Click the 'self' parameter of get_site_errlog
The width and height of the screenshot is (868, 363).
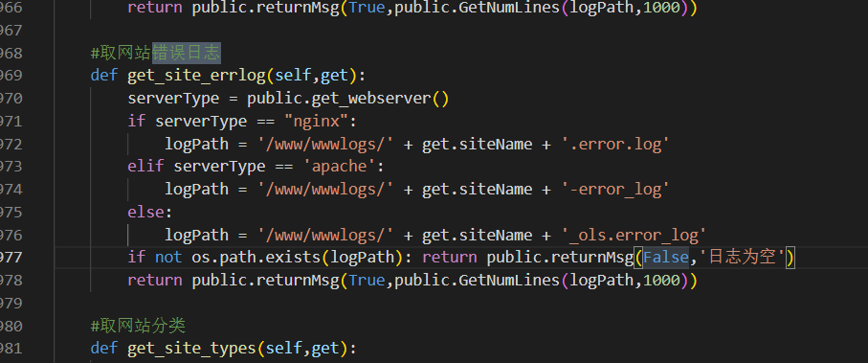point(294,76)
